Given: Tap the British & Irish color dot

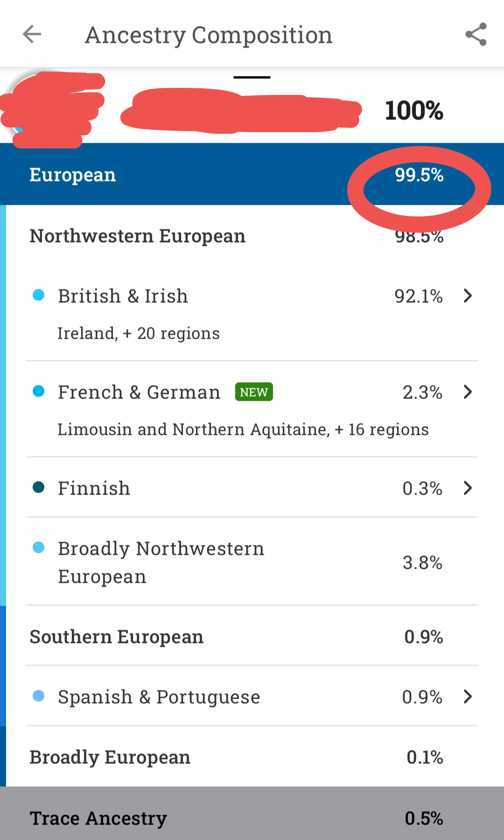Looking at the screenshot, I should click(x=39, y=295).
